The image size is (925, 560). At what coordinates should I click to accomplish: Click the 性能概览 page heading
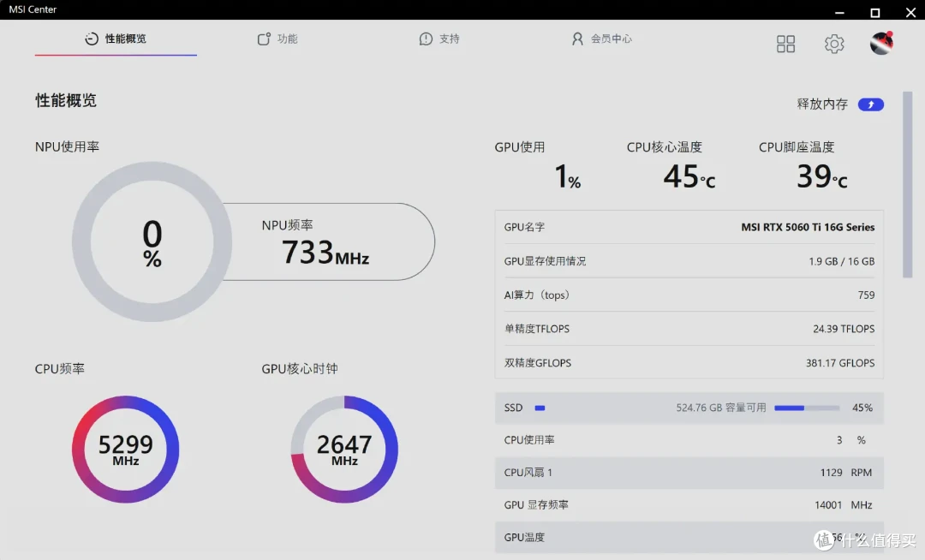click(x=66, y=101)
